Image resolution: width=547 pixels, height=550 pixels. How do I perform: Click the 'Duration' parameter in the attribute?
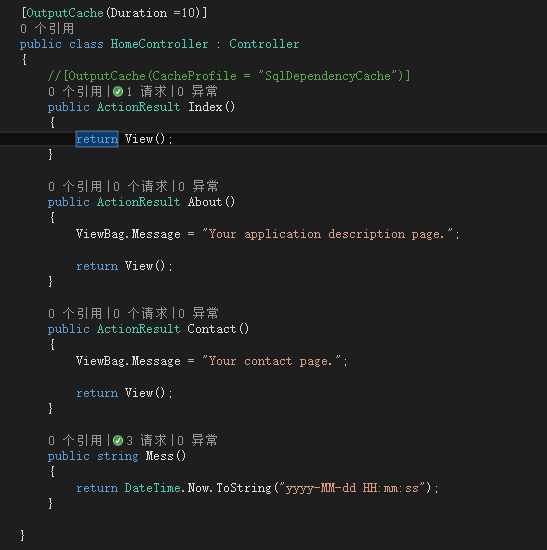click(139, 13)
